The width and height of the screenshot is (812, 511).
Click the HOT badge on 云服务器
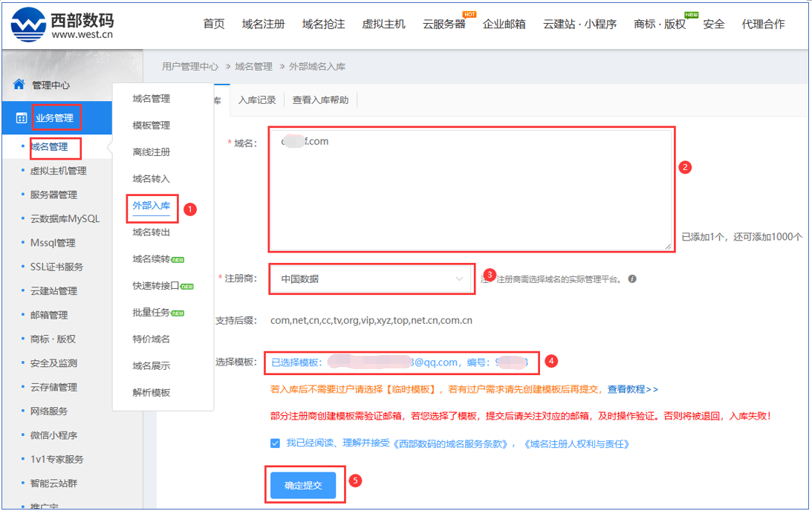pyautogui.click(x=469, y=14)
